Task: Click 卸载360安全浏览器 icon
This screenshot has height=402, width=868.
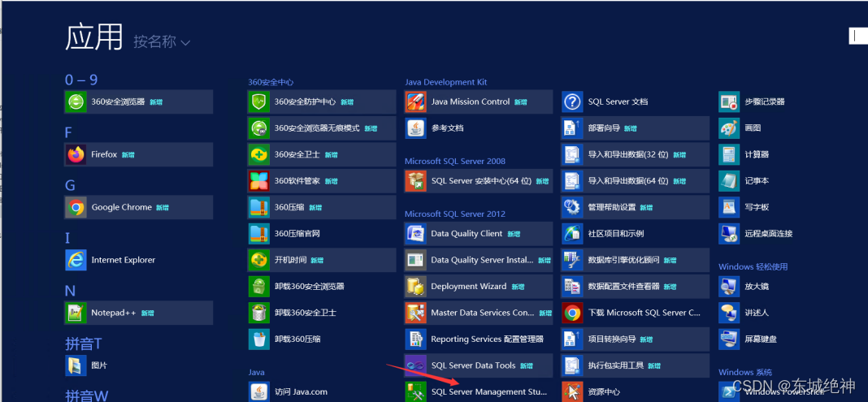Action: [259, 287]
